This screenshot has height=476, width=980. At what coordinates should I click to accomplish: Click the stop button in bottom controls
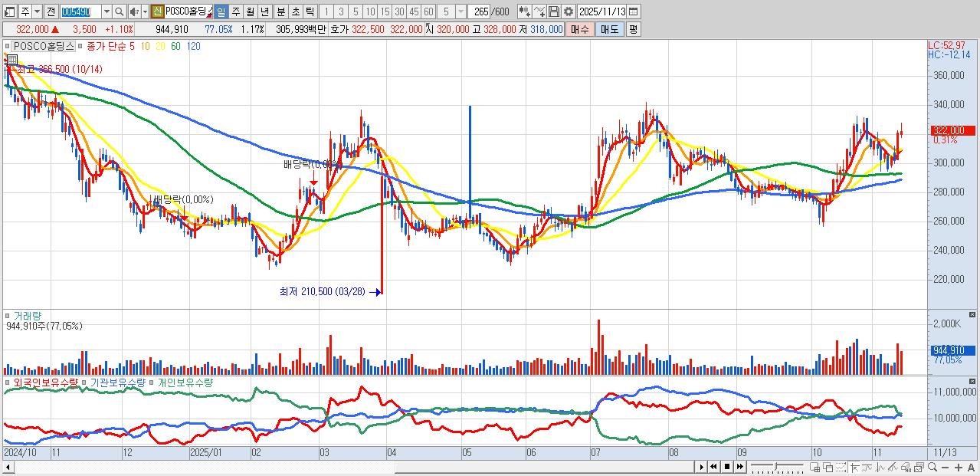pyautogui.click(x=727, y=467)
